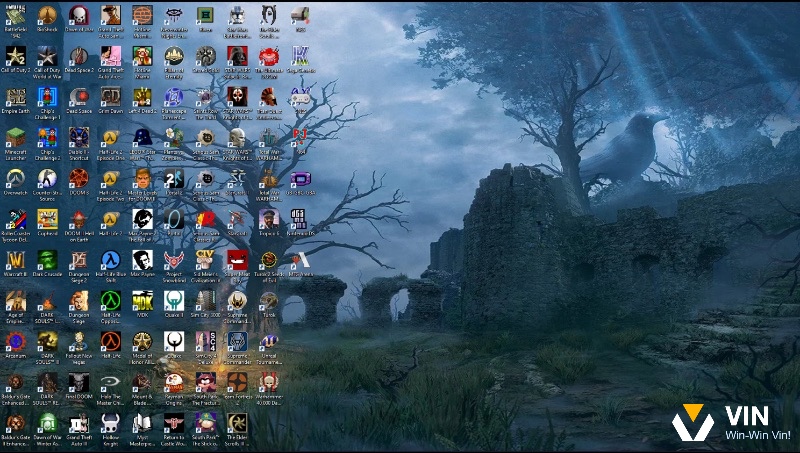Select the Team Fortress 2 icon
The height and width of the screenshot is (453, 800).
tap(236, 383)
